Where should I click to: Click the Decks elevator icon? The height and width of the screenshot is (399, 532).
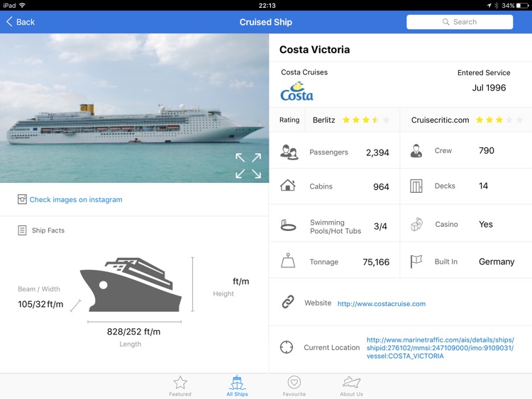coord(416,186)
